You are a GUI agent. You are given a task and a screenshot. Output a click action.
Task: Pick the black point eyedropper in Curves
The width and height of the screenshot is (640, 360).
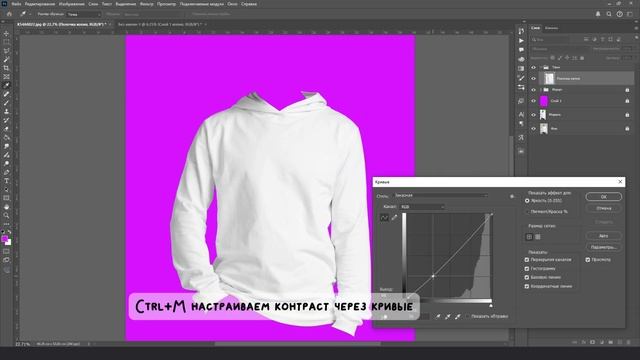pyautogui.click(x=438, y=316)
